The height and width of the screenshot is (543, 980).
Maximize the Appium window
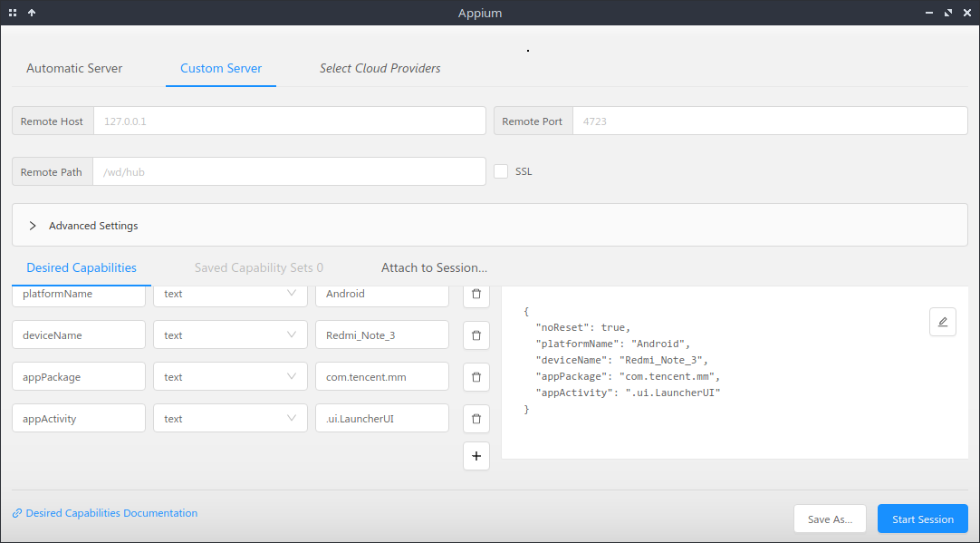click(948, 13)
